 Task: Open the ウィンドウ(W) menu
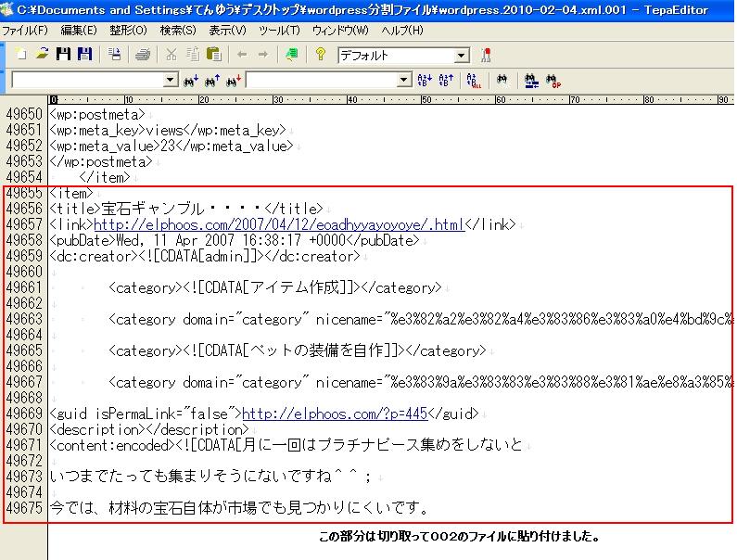341,31
